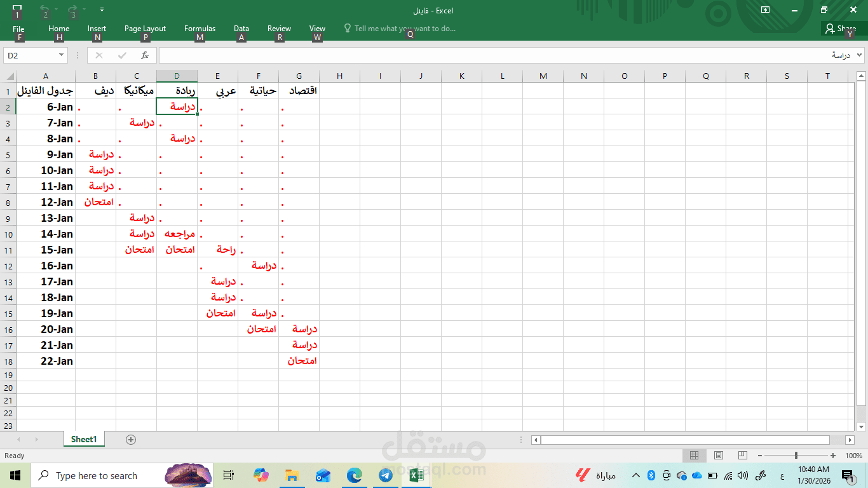868x488 pixels.
Task: Click the zoom in plus icon
Action: coord(833,456)
